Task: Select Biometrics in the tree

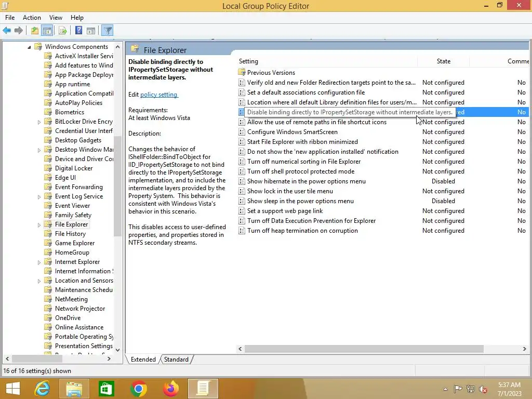Action: click(70, 112)
